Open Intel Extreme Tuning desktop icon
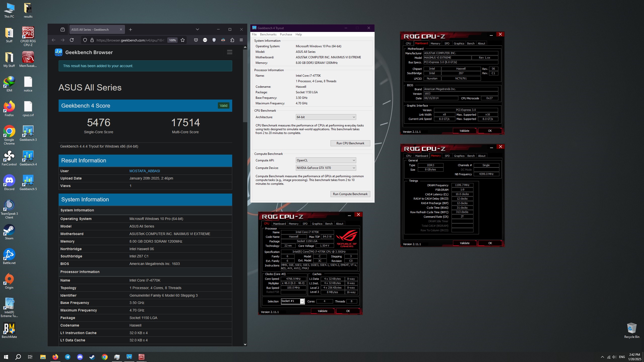Image resolution: width=644 pixels, height=362 pixels. click(9, 307)
